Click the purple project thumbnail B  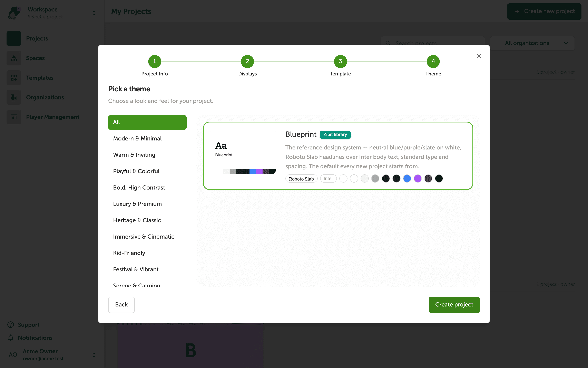190,346
